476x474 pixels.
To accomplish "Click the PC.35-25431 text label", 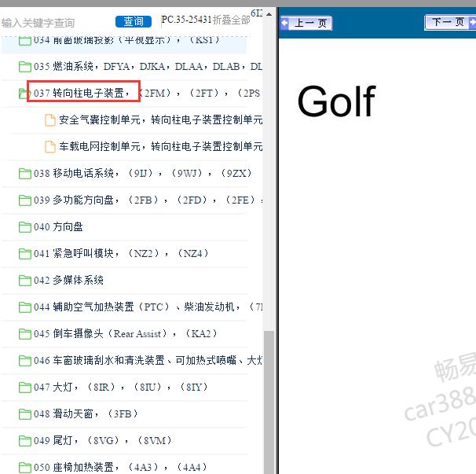I will pos(186,20).
